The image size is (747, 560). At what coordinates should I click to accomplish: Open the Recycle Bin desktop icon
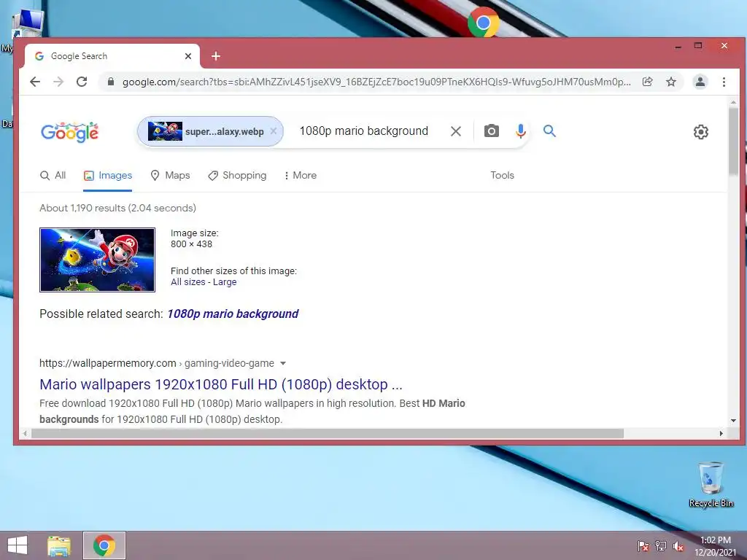(711, 484)
